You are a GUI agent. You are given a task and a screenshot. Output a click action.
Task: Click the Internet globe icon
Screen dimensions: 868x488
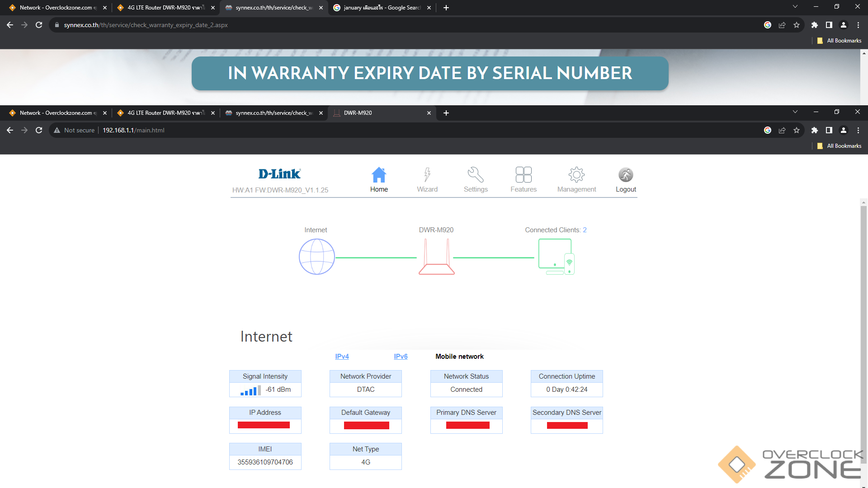pos(317,257)
